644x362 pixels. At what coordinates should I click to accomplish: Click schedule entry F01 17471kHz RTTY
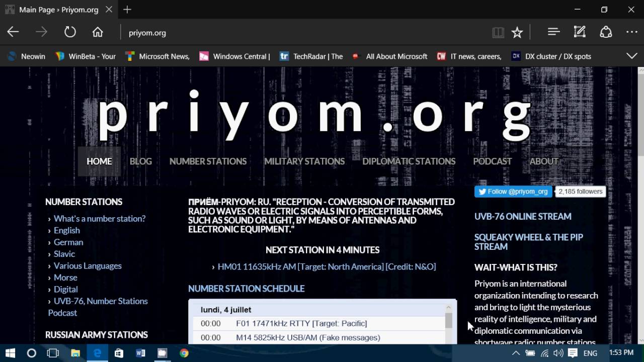click(x=301, y=323)
